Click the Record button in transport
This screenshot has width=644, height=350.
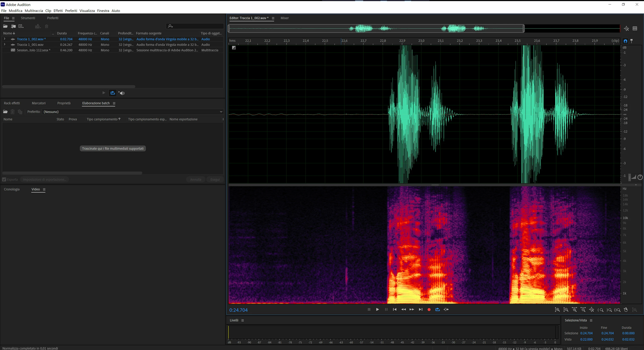tap(429, 310)
